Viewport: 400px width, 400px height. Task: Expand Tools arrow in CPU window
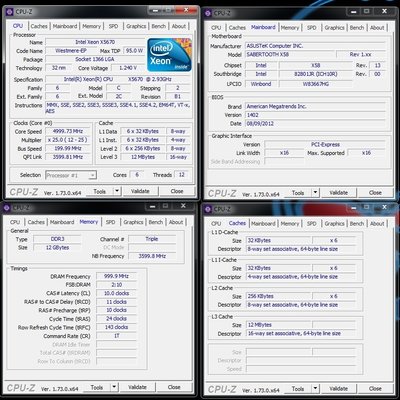[117, 191]
